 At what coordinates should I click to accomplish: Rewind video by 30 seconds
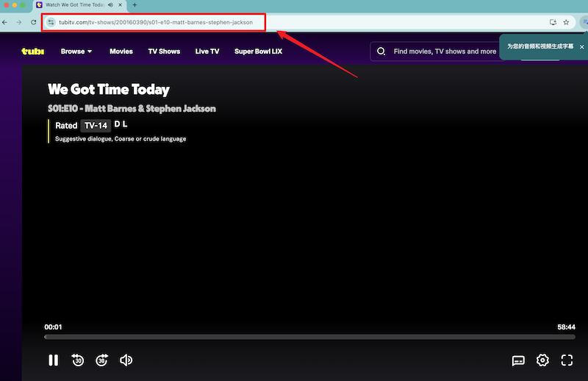coord(78,360)
